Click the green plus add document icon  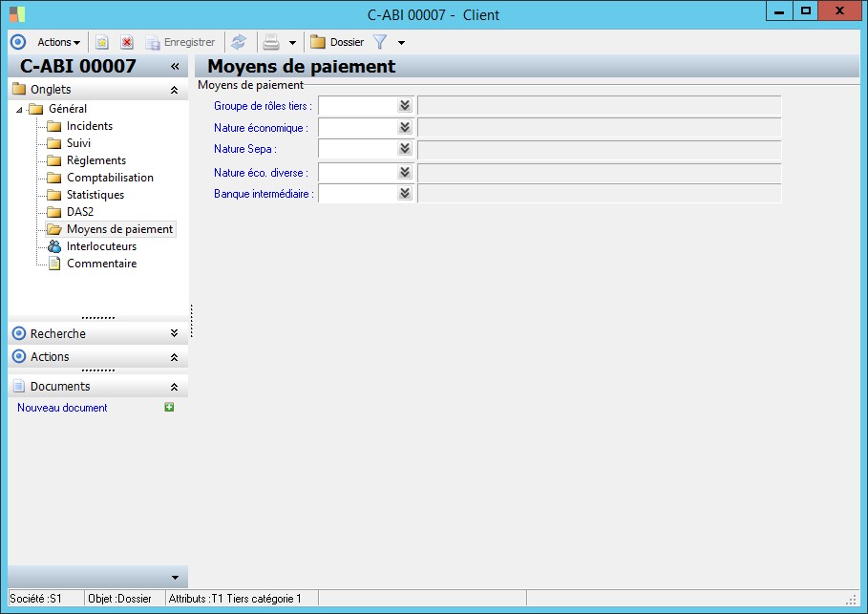coord(169,407)
